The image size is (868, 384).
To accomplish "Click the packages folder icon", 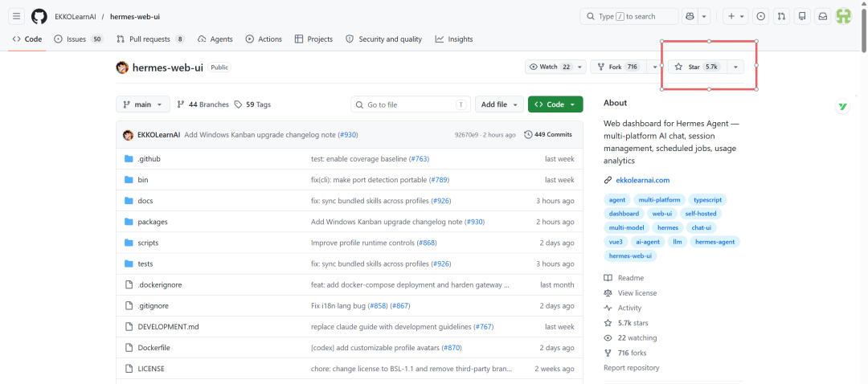I will 129,222.
